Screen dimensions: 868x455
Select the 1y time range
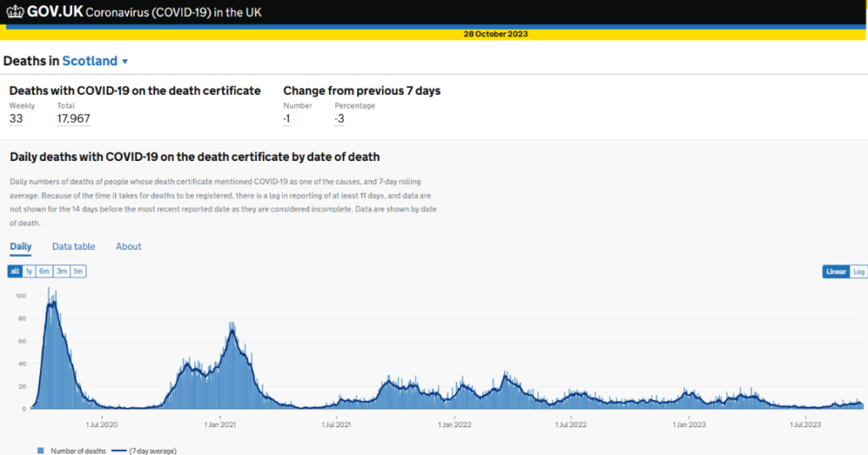[29, 271]
